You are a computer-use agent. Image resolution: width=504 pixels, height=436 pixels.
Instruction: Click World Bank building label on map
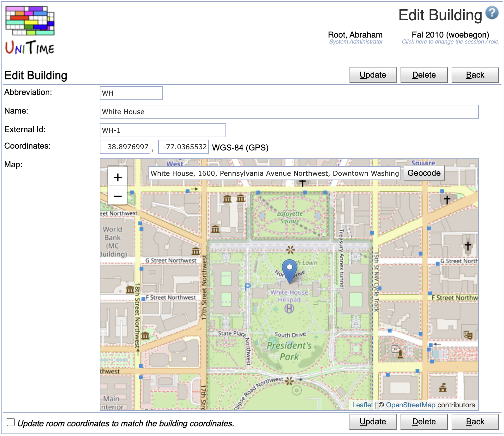[114, 242]
